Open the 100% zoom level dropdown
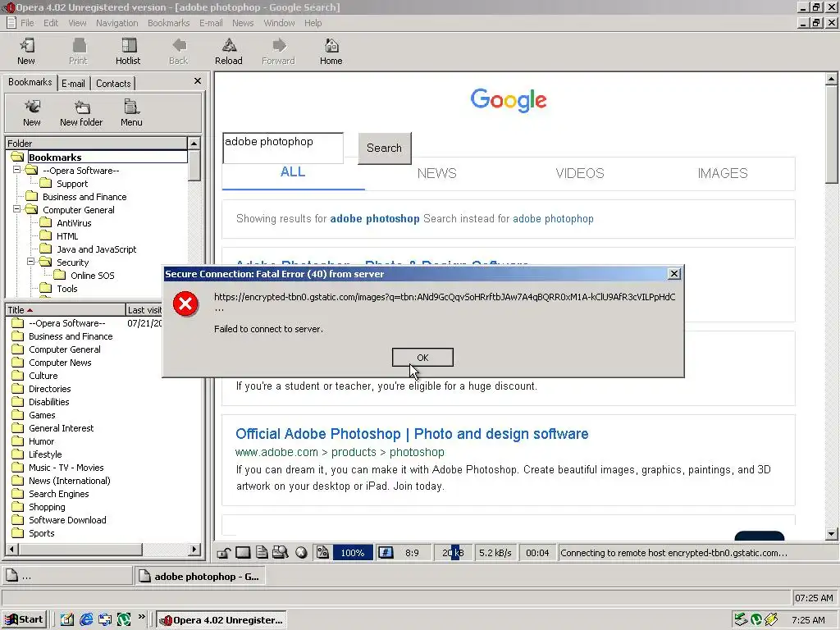 coord(353,553)
